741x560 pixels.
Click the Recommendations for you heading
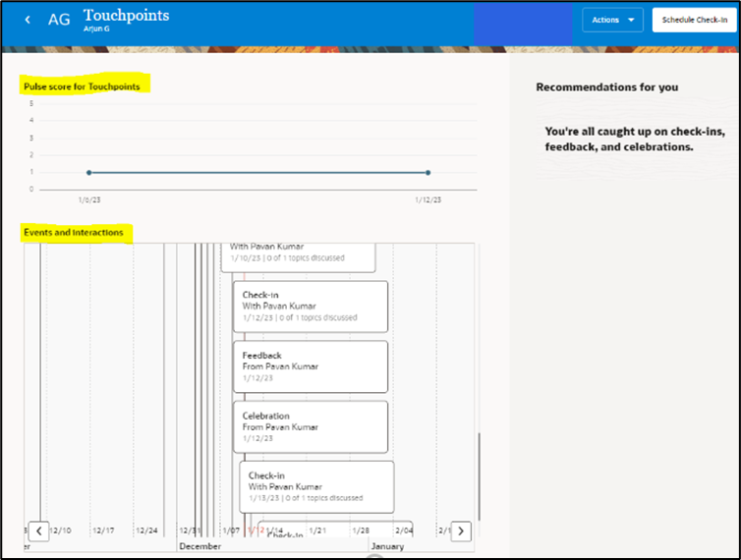[606, 87]
